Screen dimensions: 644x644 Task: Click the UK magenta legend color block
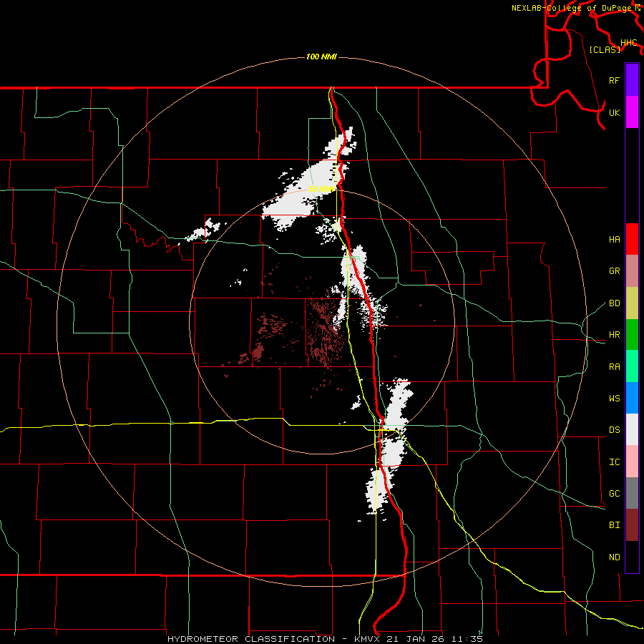(x=632, y=112)
